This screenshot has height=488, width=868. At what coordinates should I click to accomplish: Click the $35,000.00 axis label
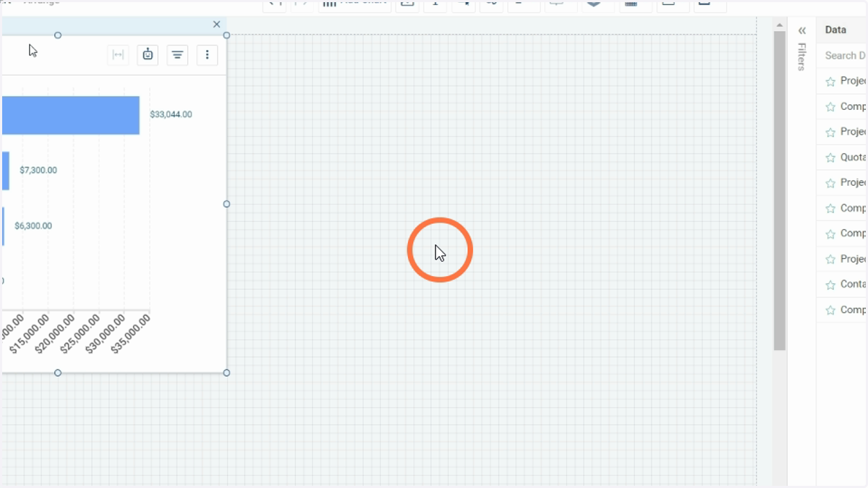pyautogui.click(x=131, y=334)
